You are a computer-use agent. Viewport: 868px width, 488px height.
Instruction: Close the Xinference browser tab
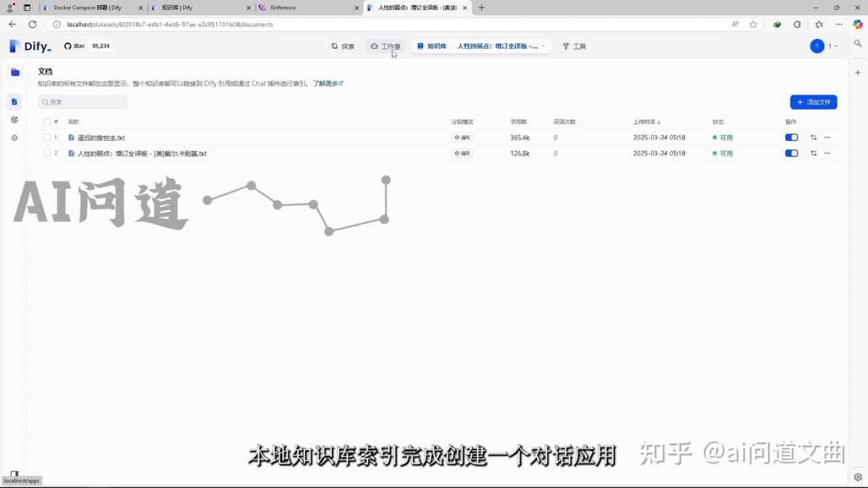[x=357, y=8]
